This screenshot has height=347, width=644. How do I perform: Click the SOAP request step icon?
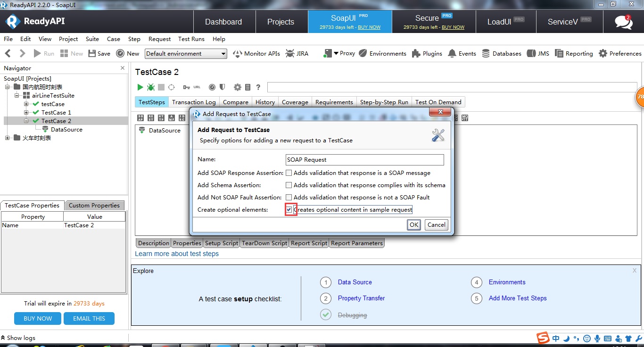[x=140, y=118]
